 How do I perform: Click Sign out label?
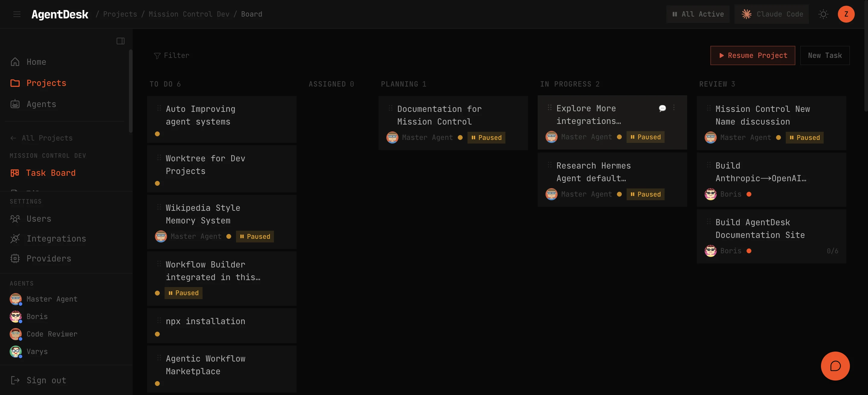pos(46,380)
